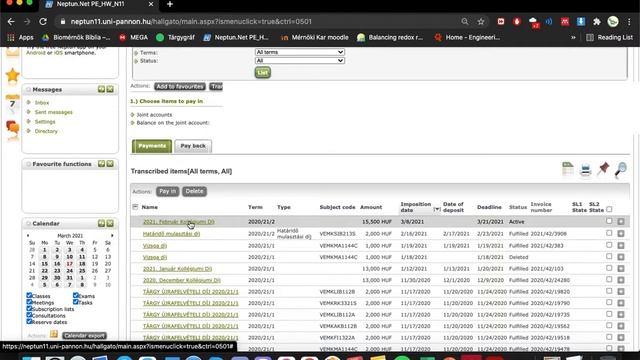This screenshot has height=360, width=640.
Task: Open Directory in Messages panel
Action: coord(46,131)
